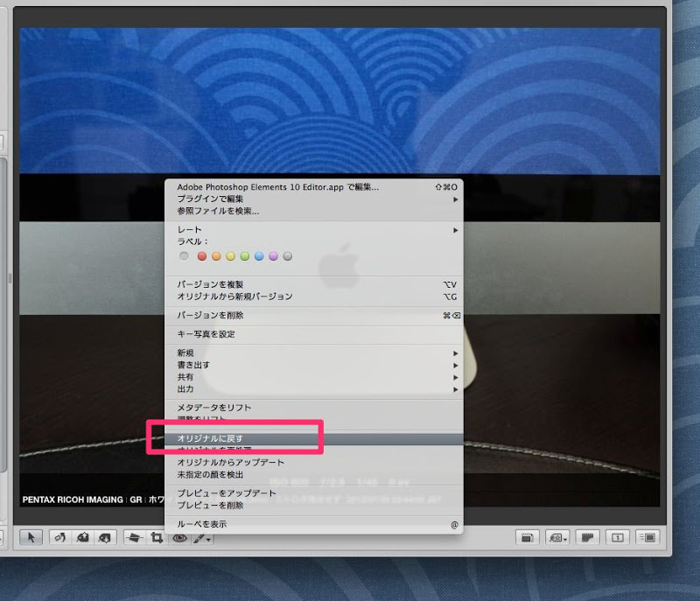The width and height of the screenshot is (700, 601).
Task: Click プレビューを削除
Action: pos(314,505)
